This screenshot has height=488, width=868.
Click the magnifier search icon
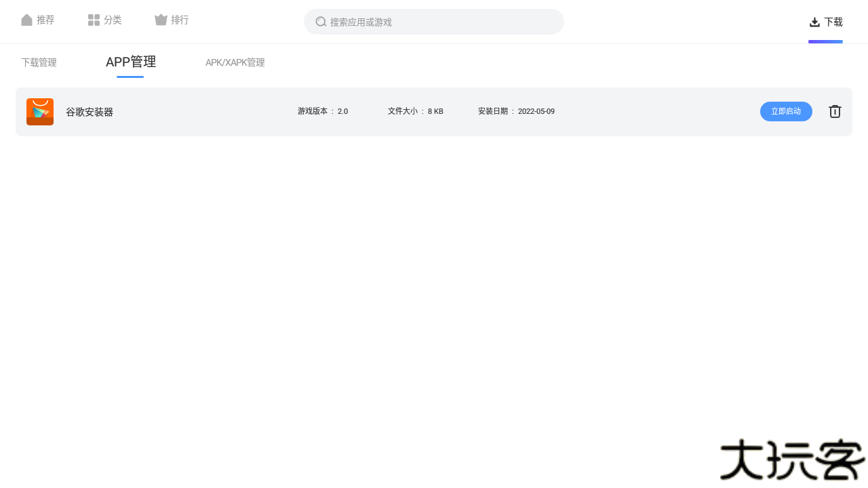(x=321, y=22)
